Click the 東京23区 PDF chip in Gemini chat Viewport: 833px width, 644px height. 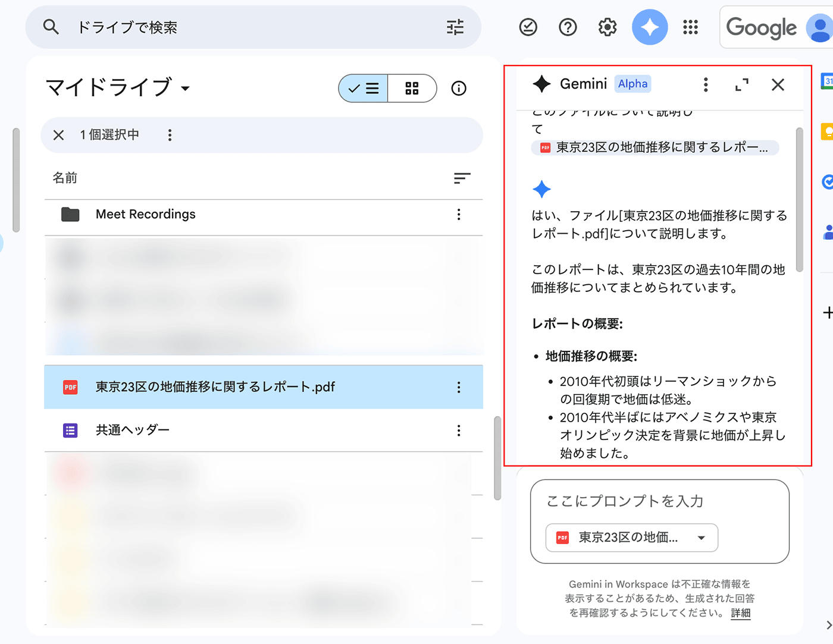[654, 147]
